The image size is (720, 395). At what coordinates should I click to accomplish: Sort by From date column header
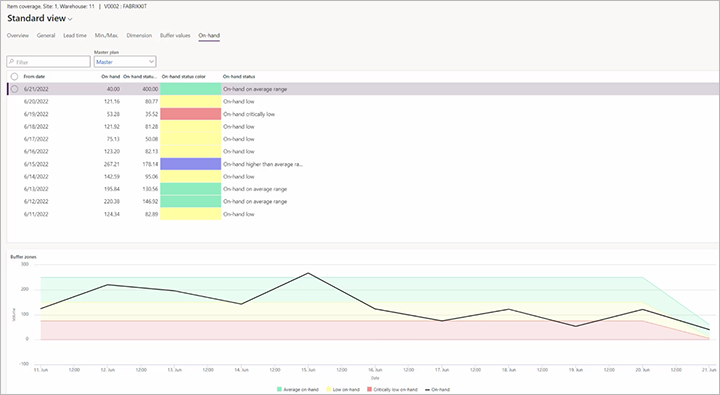34,77
